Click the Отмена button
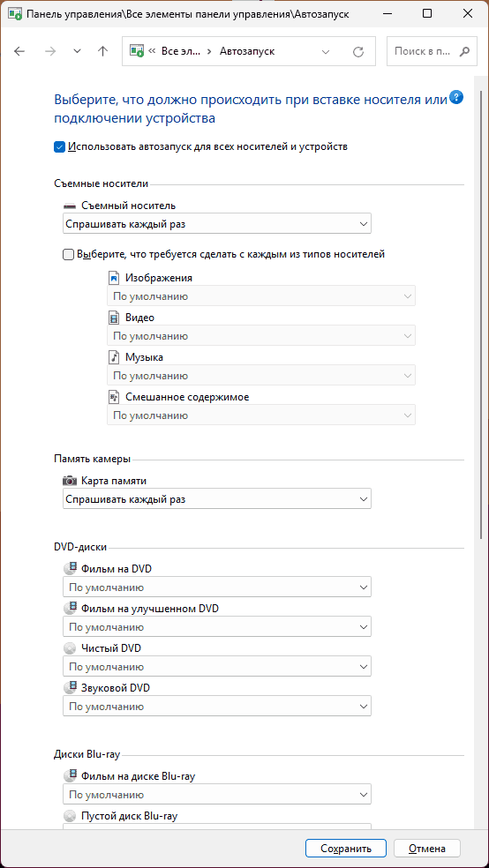 pyautogui.click(x=427, y=848)
